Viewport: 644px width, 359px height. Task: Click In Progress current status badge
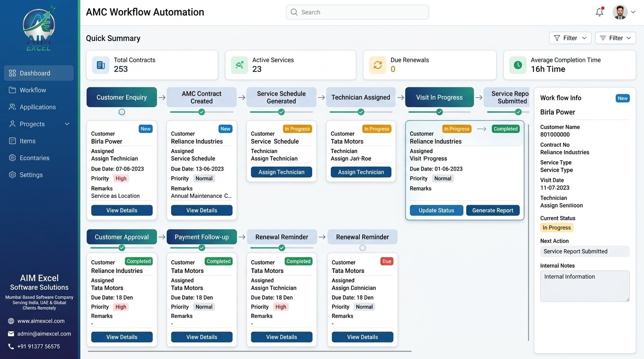[x=556, y=228]
